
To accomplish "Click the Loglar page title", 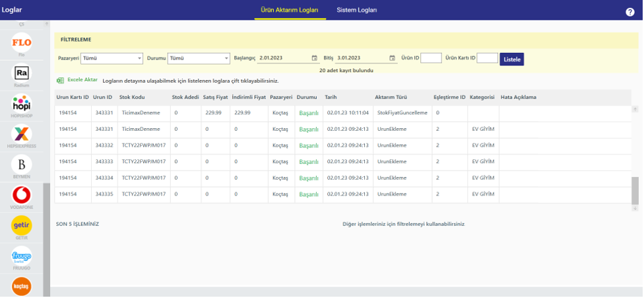I will tap(12, 10).
